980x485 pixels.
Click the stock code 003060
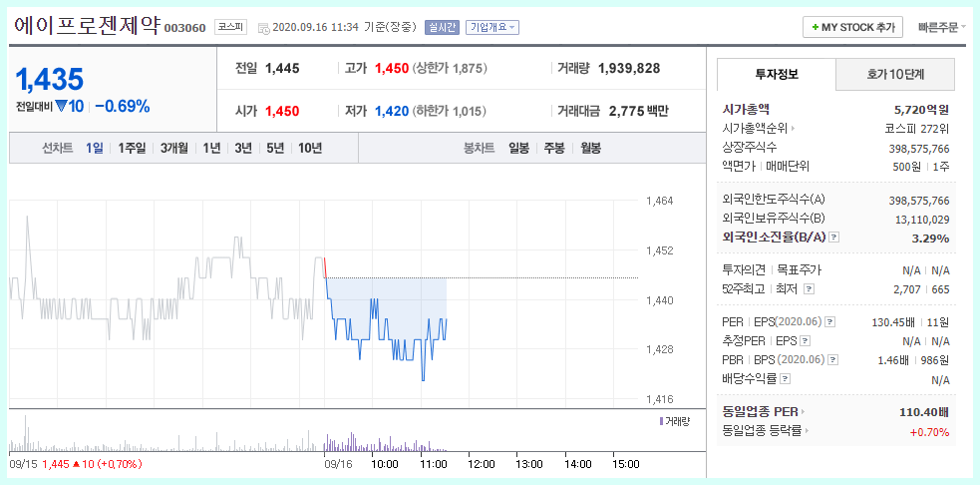point(184,29)
